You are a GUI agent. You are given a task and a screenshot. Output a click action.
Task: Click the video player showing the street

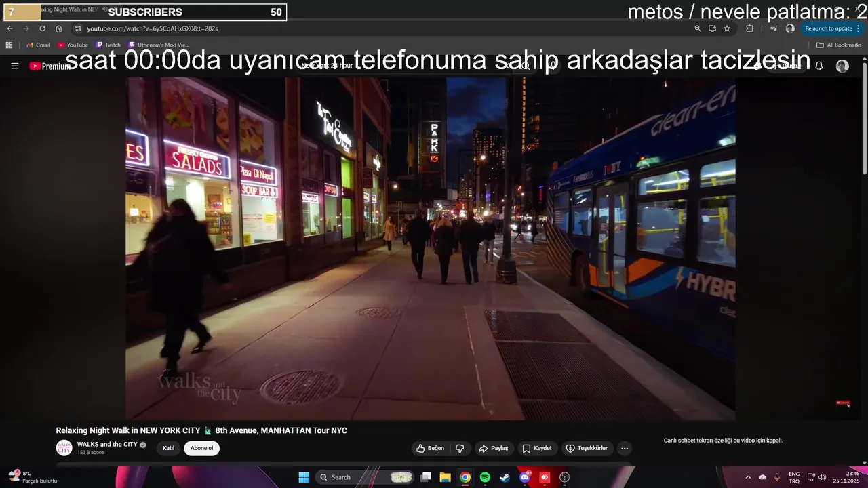[x=430, y=248]
